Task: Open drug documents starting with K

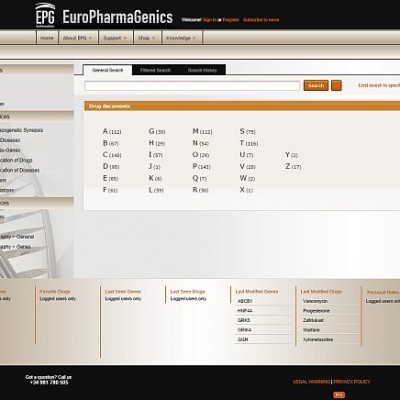Action: pyautogui.click(x=155, y=178)
